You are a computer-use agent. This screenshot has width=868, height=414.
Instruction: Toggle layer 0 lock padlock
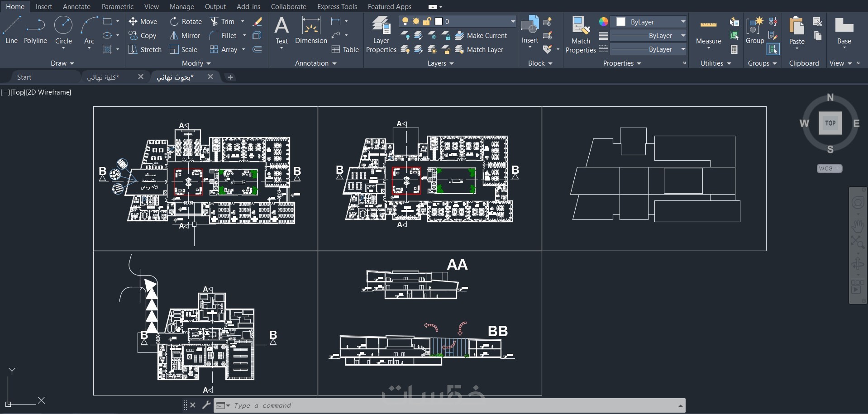click(427, 21)
